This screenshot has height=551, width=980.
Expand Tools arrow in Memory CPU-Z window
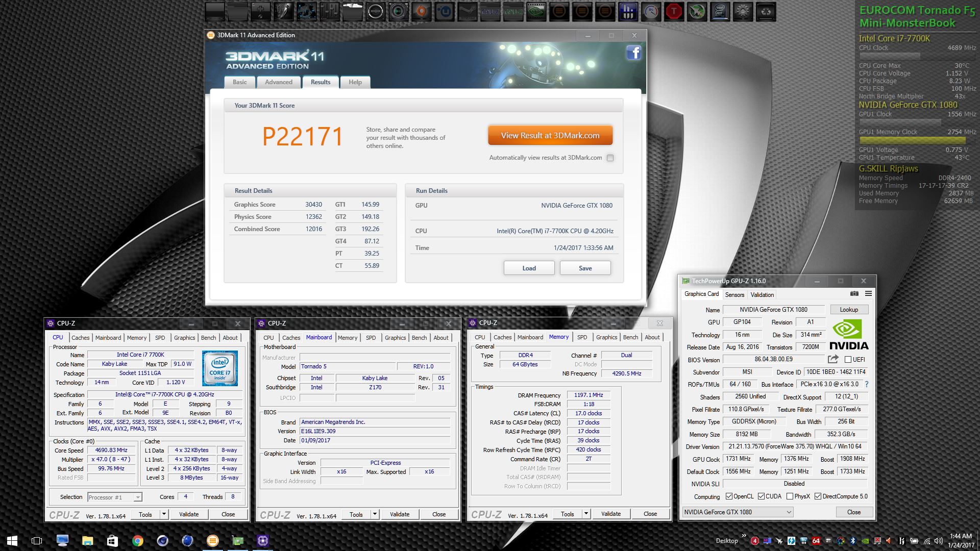[x=586, y=514]
